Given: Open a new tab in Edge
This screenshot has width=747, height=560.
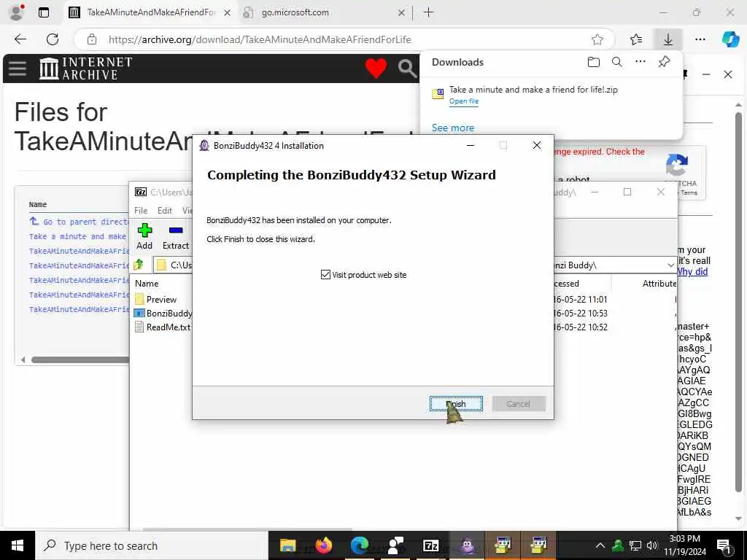Looking at the screenshot, I should point(428,12).
